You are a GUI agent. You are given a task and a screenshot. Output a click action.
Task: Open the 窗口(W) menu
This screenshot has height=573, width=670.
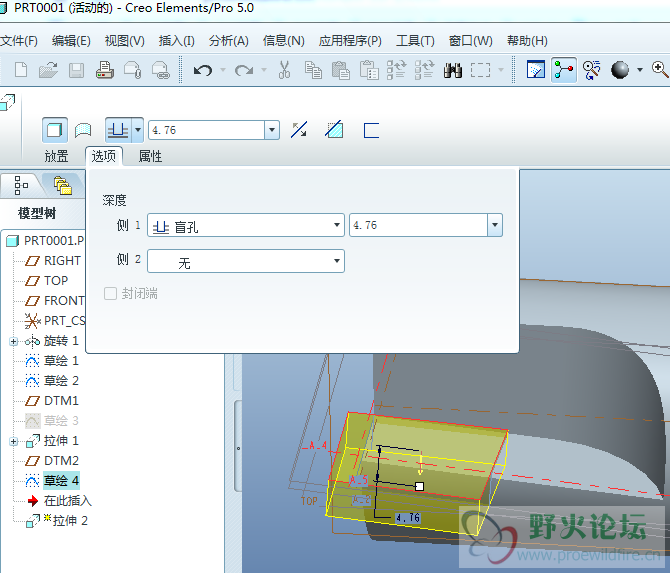pos(470,41)
